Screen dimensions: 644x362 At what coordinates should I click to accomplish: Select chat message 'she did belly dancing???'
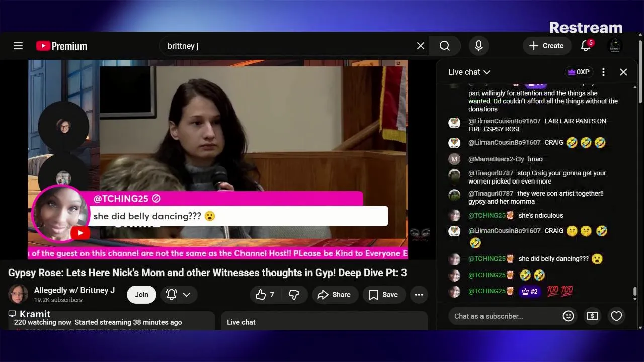(553, 259)
